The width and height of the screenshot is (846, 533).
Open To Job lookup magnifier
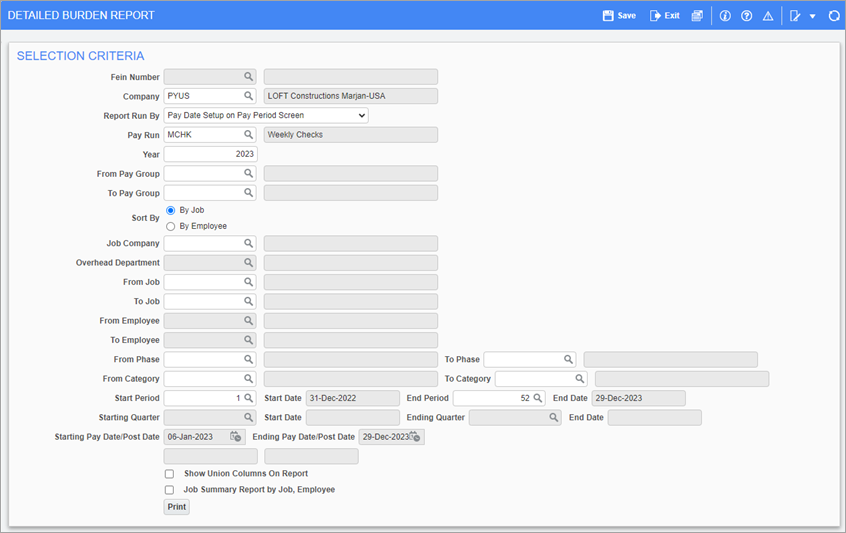(248, 301)
